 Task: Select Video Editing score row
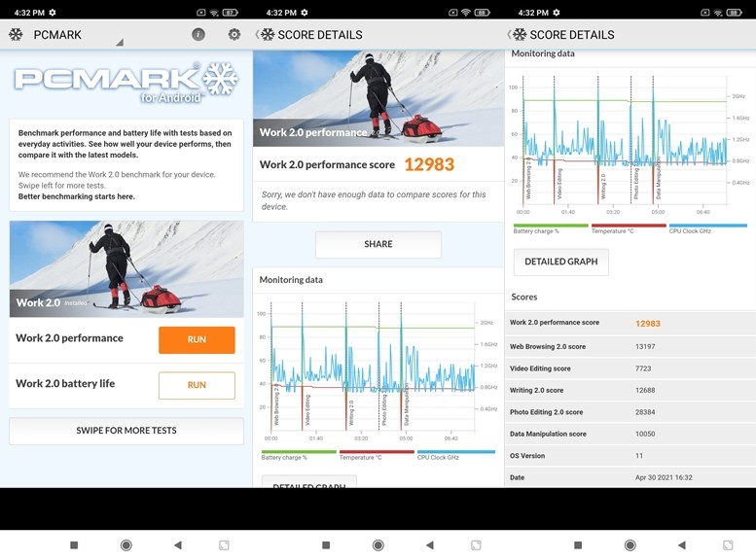[x=630, y=368]
